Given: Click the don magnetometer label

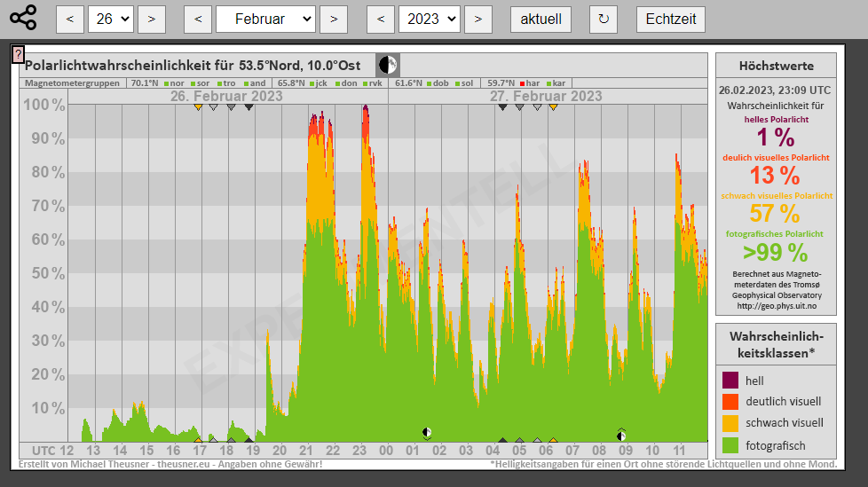Looking at the screenshot, I should tap(350, 83).
